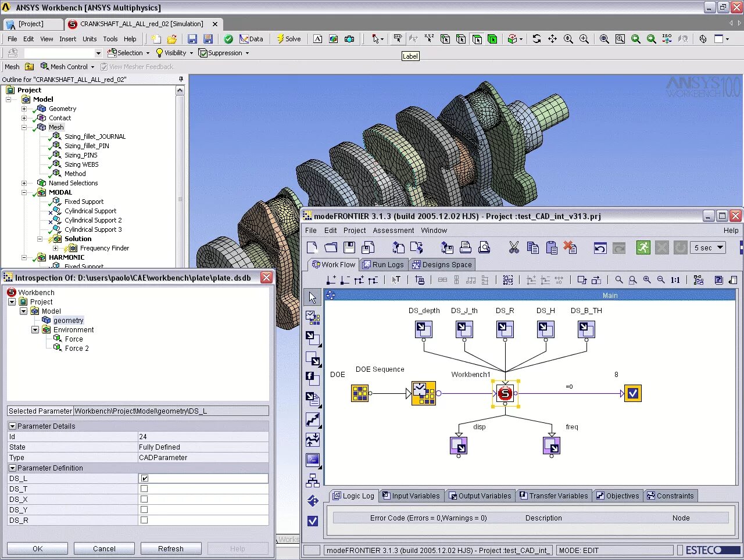744x560 pixels.
Task: Open the Visibility dropdown menu
Action: coord(174,53)
